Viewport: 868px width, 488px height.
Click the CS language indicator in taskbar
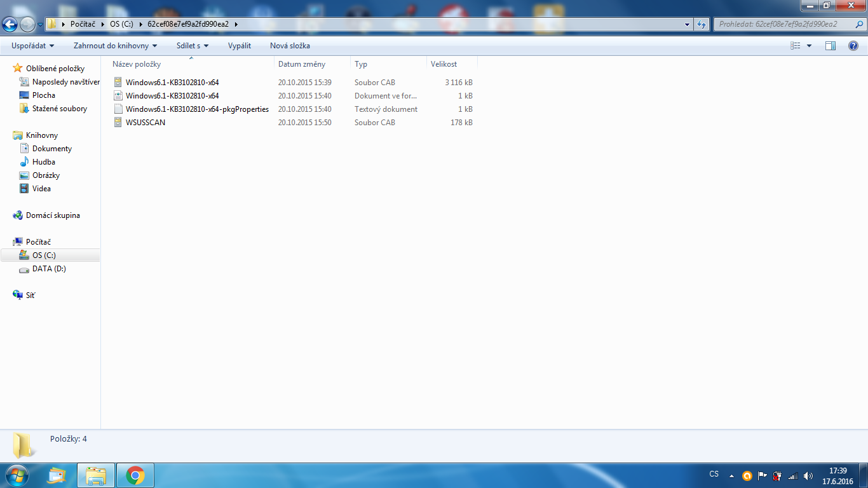pos(714,474)
